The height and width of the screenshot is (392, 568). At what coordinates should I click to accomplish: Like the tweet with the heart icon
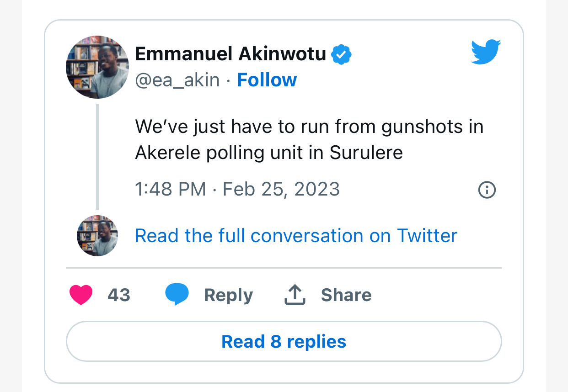(81, 295)
